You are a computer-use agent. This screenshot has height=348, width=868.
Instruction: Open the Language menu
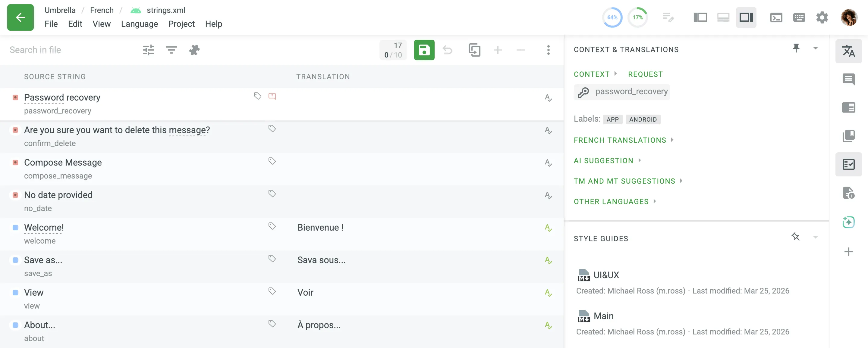[140, 24]
